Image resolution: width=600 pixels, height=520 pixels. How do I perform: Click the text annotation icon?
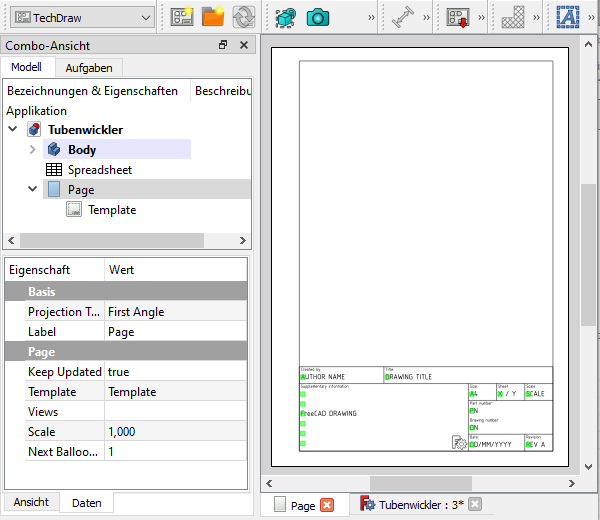[x=568, y=17]
